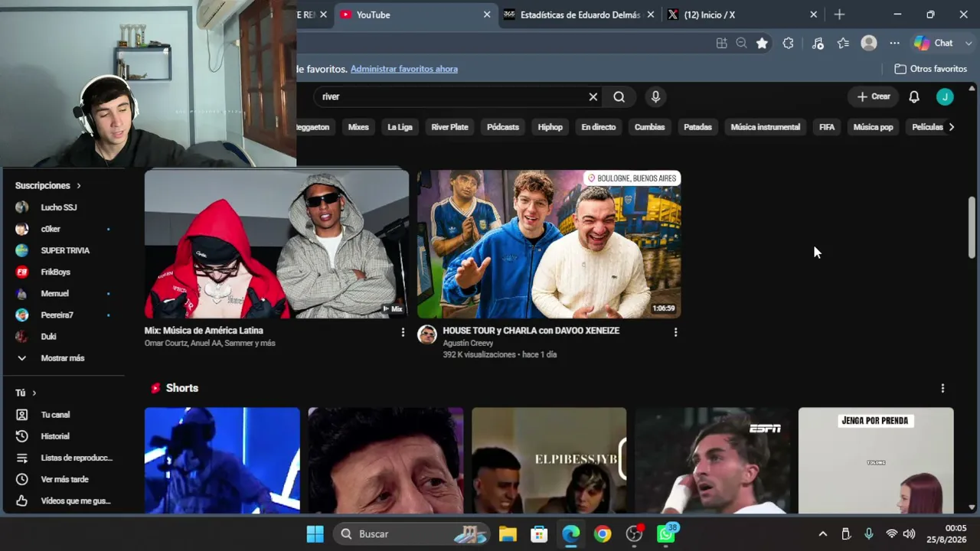The height and width of the screenshot is (551, 980).
Task: Select the River Plate filter chip
Action: [449, 127]
